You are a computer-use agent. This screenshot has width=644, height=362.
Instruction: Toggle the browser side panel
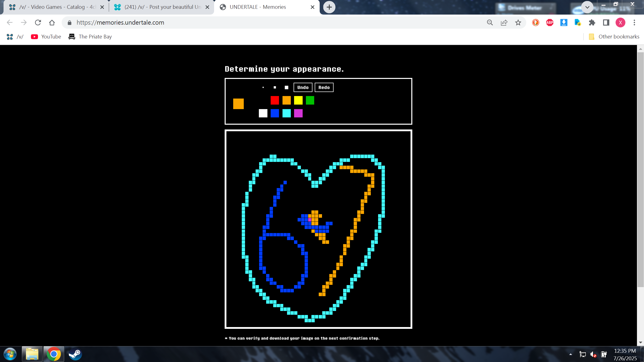pyautogui.click(x=606, y=23)
